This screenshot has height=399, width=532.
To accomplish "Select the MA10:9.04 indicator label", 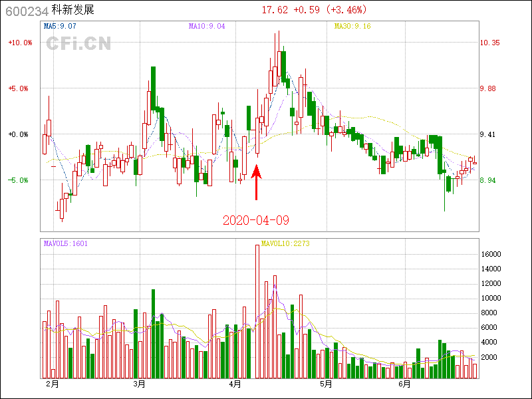I will 206,27.
